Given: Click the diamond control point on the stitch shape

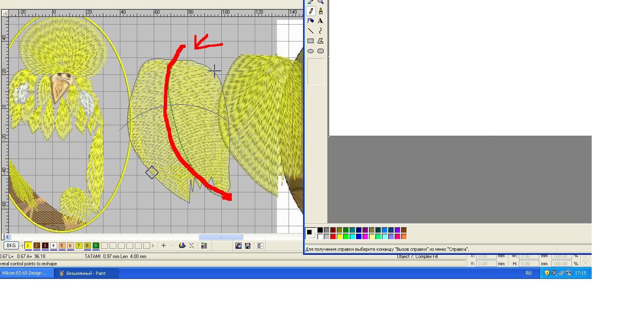Looking at the screenshot, I should 152,172.
